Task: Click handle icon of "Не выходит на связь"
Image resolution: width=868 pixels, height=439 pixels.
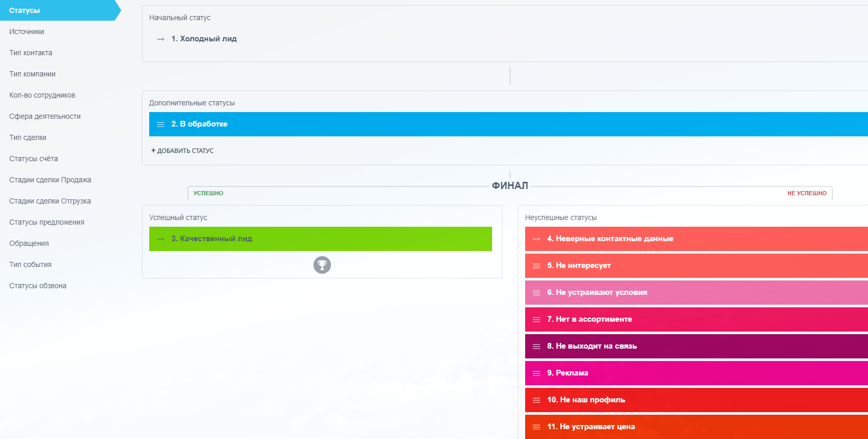Action: click(536, 347)
